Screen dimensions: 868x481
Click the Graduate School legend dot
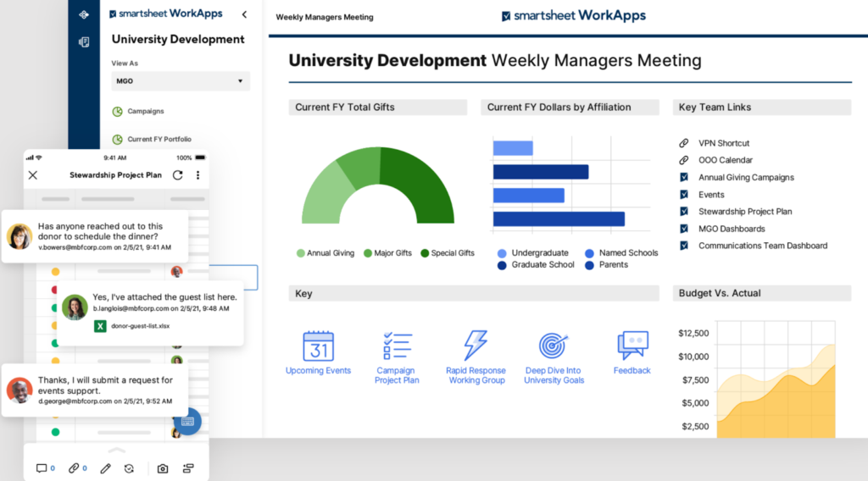pyautogui.click(x=502, y=265)
